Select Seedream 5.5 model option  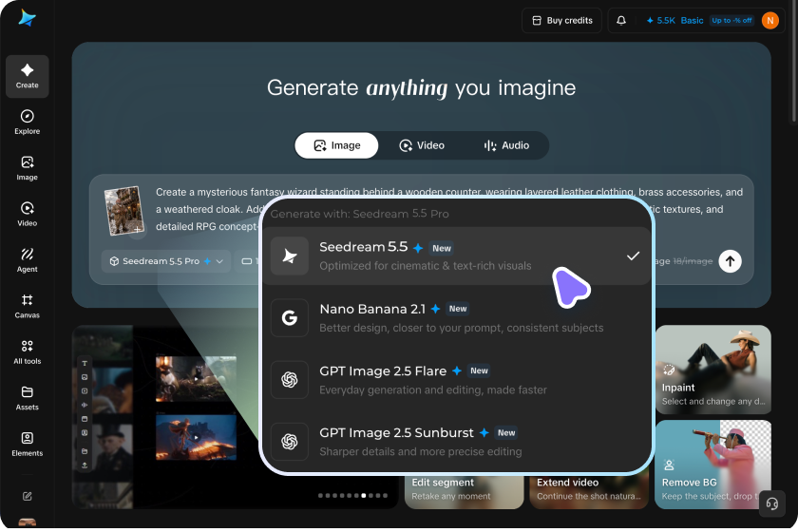[x=457, y=256]
